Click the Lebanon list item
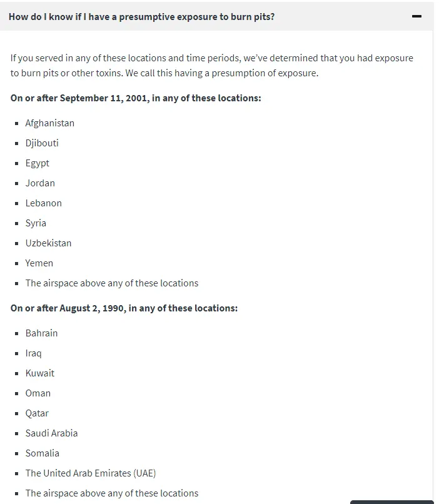Image resolution: width=439 pixels, height=504 pixels. 43,203
